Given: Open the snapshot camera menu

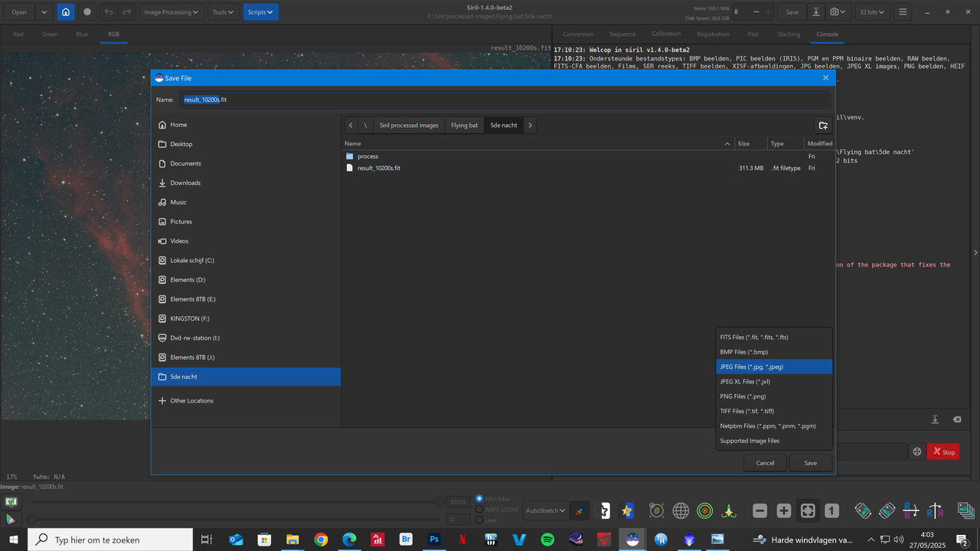Looking at the screenshot, I should pos(840,12).
